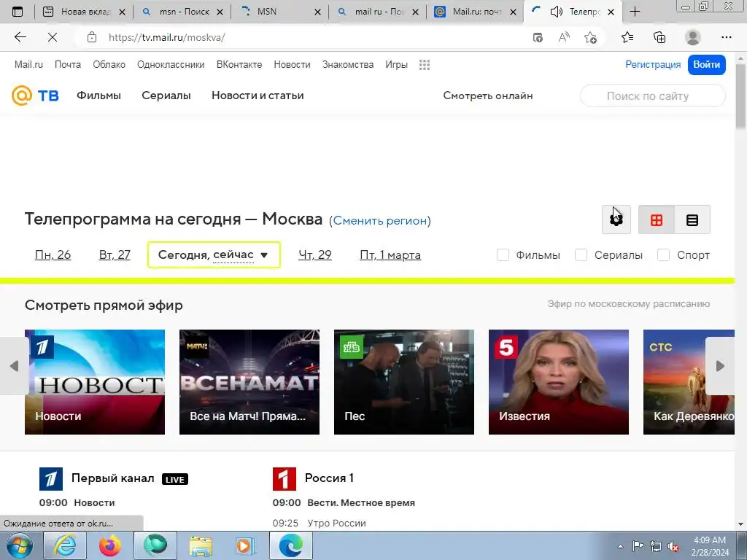Viewport: 747px width, 560px height.
Task: Click the browser address bar URL
Action: tap(167, 37)
